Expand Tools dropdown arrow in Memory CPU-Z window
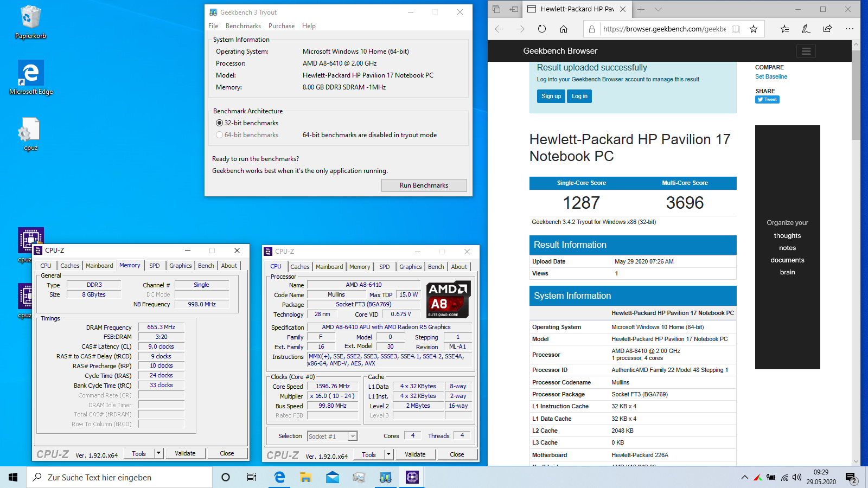The image size is (868, 488). pyautogui.click(x=158, y=453)
